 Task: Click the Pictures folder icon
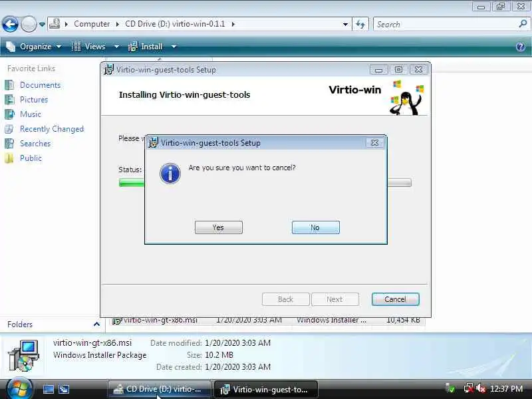click(9, 99)
